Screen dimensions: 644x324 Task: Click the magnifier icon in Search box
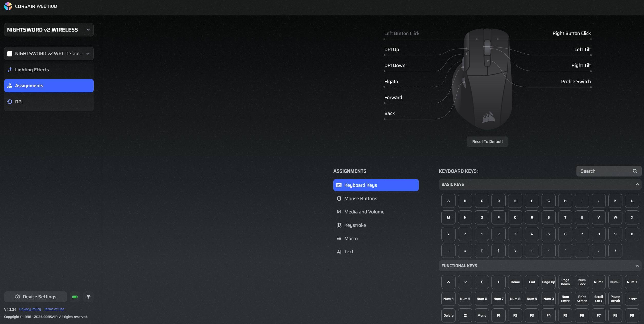tap(635, 171)
